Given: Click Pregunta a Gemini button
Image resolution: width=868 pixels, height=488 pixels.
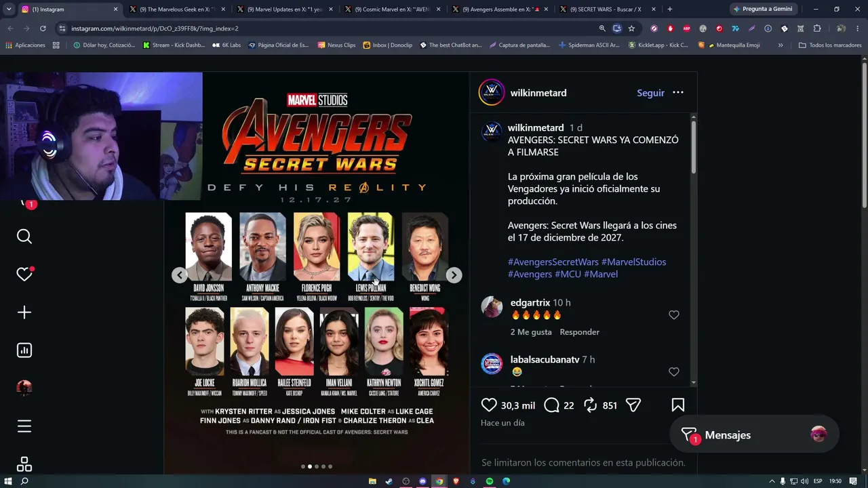Looking at the screenshot, I should click(764, 9).
